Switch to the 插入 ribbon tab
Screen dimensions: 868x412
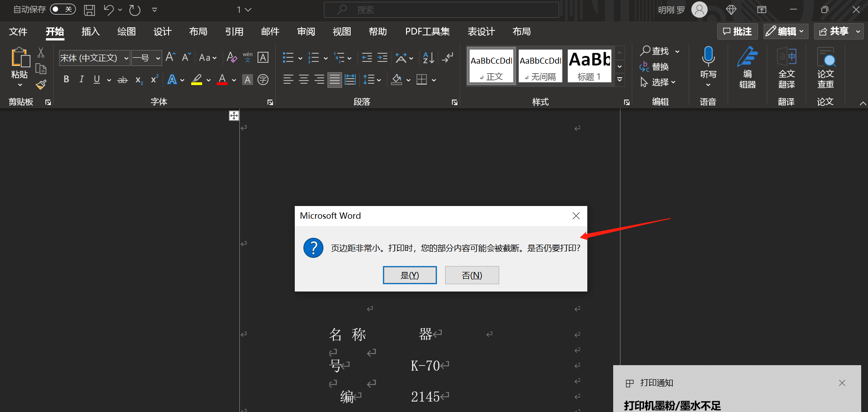coord(90,31)
